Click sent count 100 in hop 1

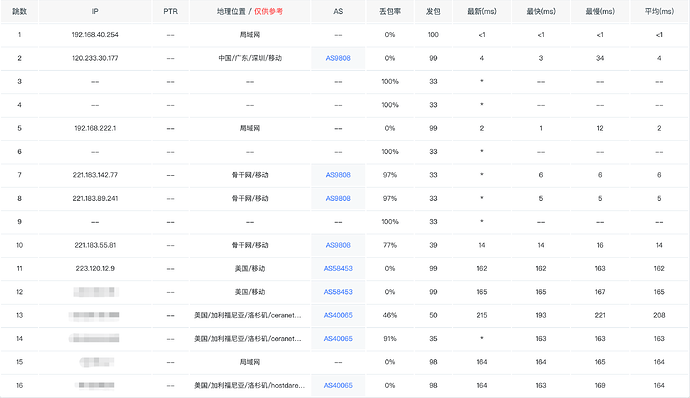click(433, 35)
